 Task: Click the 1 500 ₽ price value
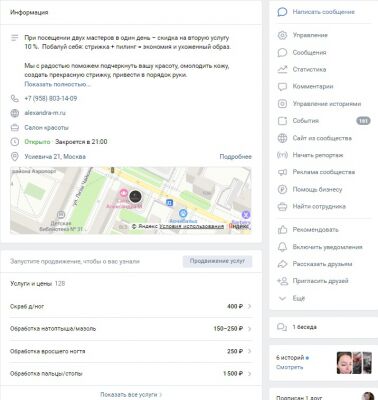(x=233, y=374)
